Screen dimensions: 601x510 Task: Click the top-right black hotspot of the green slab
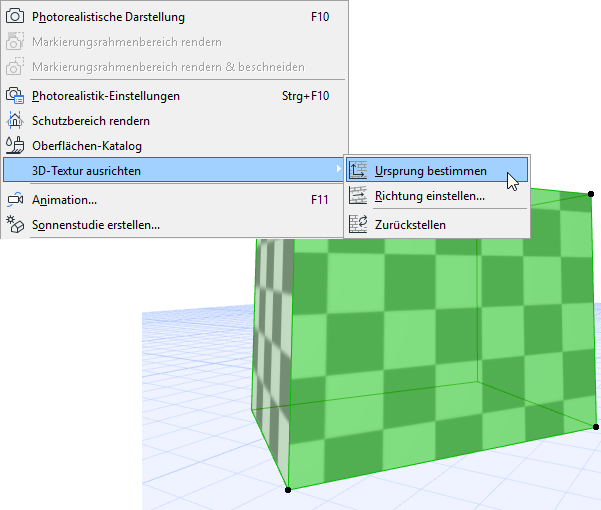coord(591,194)
